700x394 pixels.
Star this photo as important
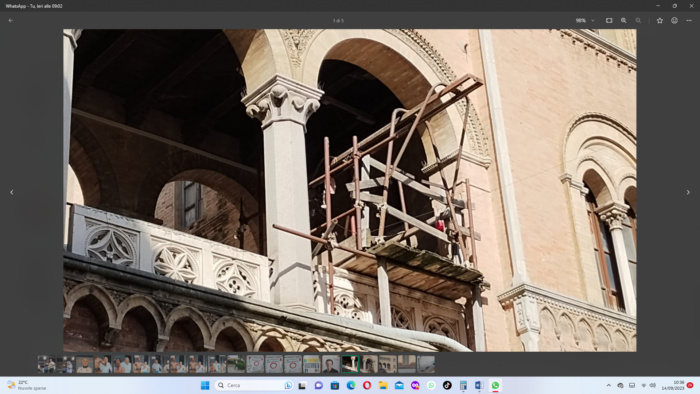pos(660,21)
